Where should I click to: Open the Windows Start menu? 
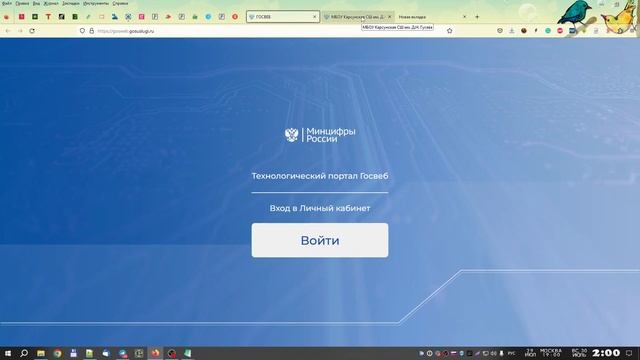point(8,353)
